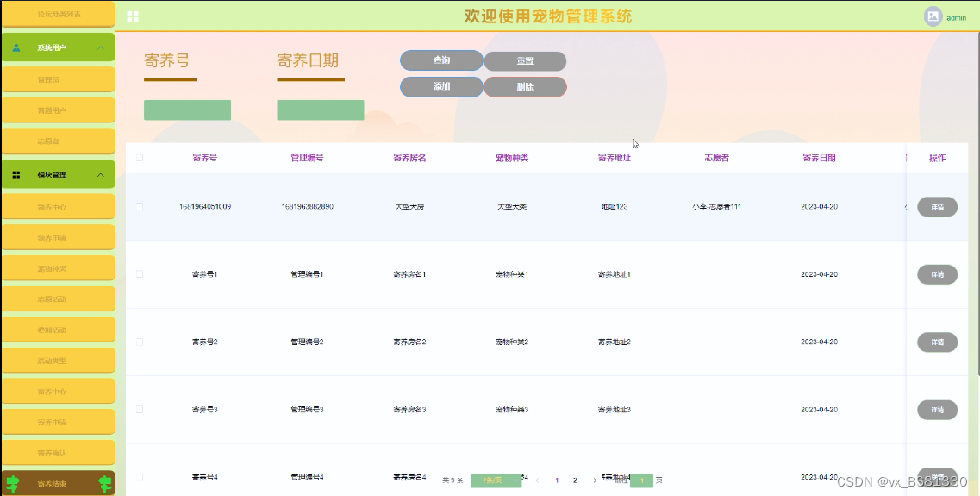The image size is (980, 496).
Task: Open 志愿者 in the sidebar
Action: pos(59,141)
